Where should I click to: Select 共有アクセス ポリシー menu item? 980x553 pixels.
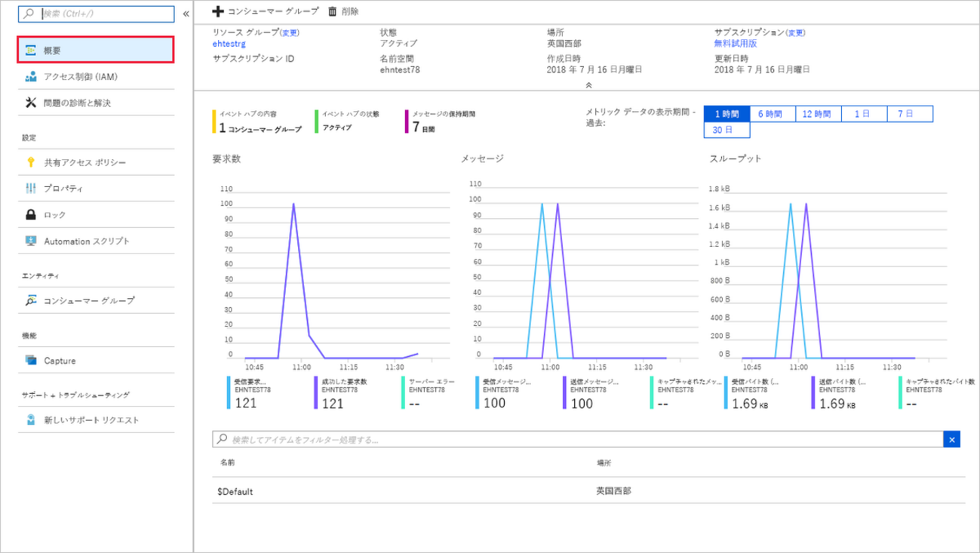97,162
